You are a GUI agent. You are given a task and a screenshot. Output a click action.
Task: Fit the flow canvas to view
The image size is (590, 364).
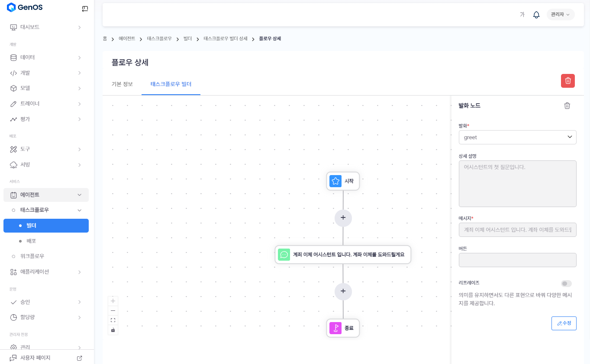(113, 320)
